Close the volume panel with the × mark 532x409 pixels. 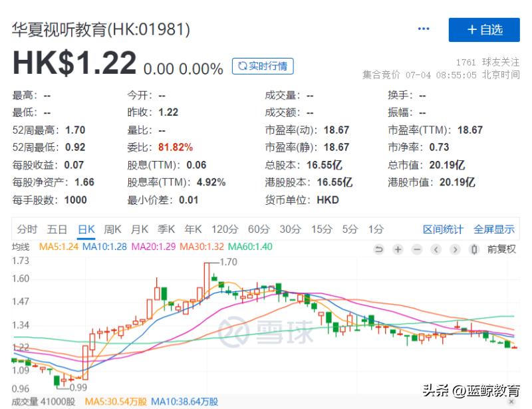click(x=511, y=401)
